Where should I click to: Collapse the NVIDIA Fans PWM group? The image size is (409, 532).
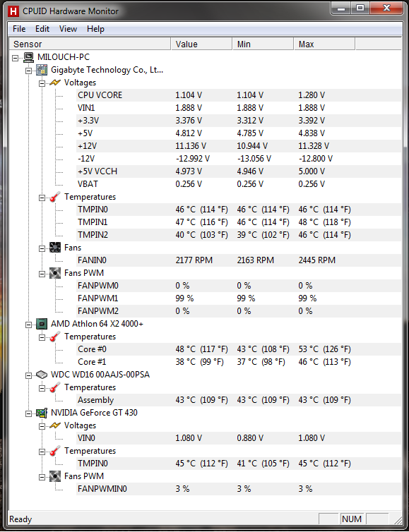[42, 477]
